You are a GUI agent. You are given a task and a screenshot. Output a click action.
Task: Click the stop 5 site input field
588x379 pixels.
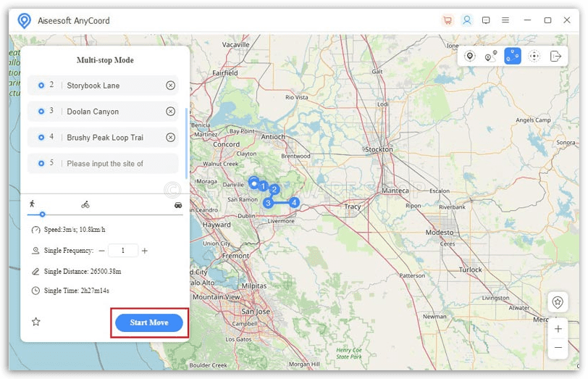(x=103, y=163)
